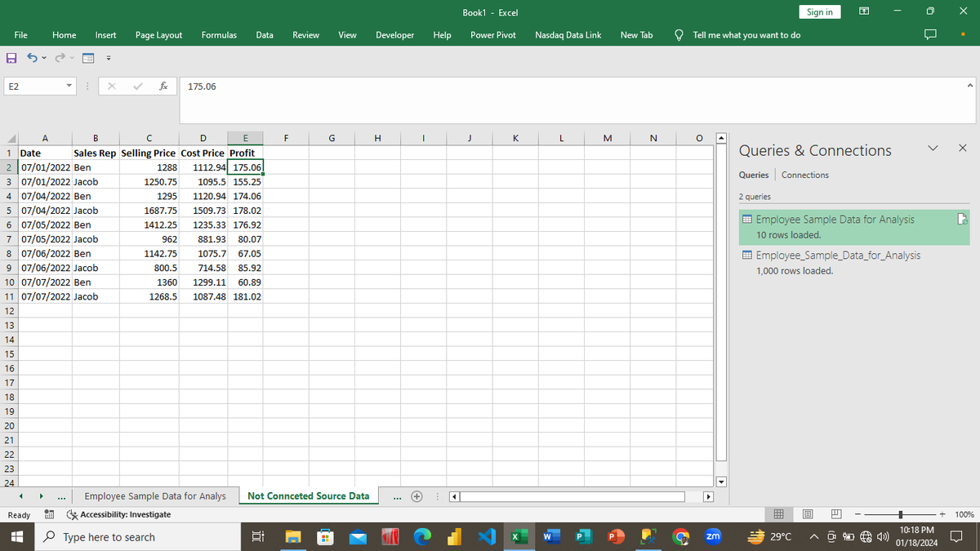Image resolution: width=980 pixels, height=551 pixels.
Task: Save the workbook with the Save icon
Action: click(x=10, y=58)
